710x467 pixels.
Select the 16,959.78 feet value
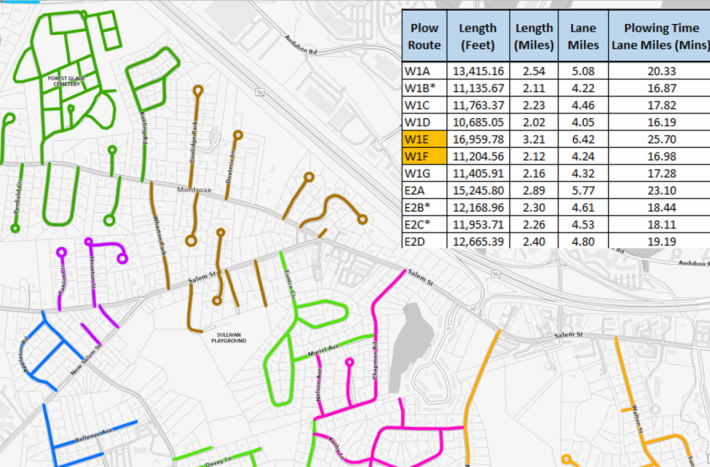point(478,139)
